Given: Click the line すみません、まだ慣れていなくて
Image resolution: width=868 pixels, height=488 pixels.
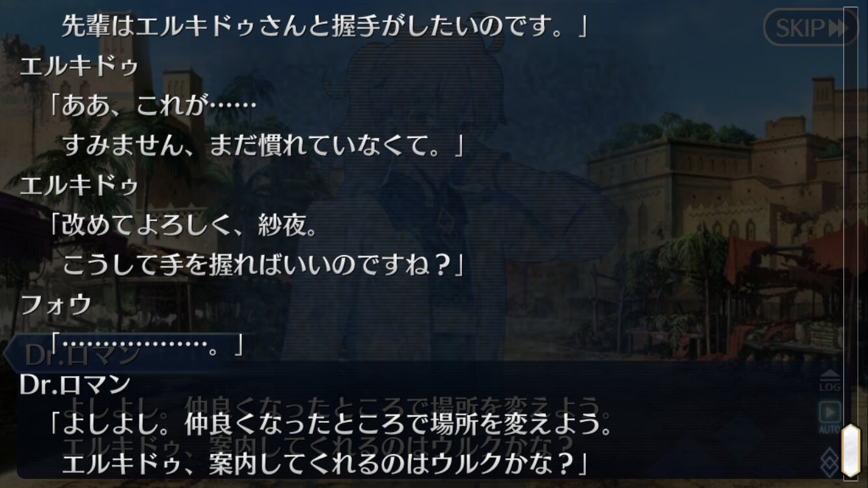Looking at the screenshot, I should tap(263, 145).
